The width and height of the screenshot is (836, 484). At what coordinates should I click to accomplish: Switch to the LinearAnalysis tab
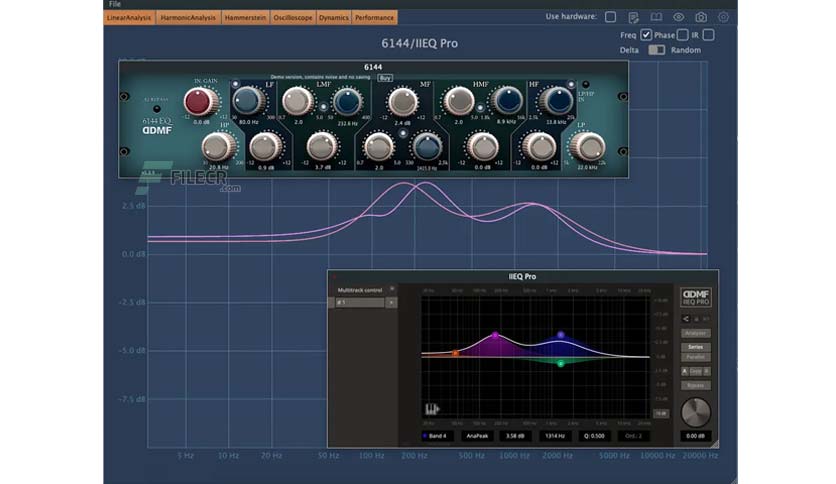(x=129, y=18)
